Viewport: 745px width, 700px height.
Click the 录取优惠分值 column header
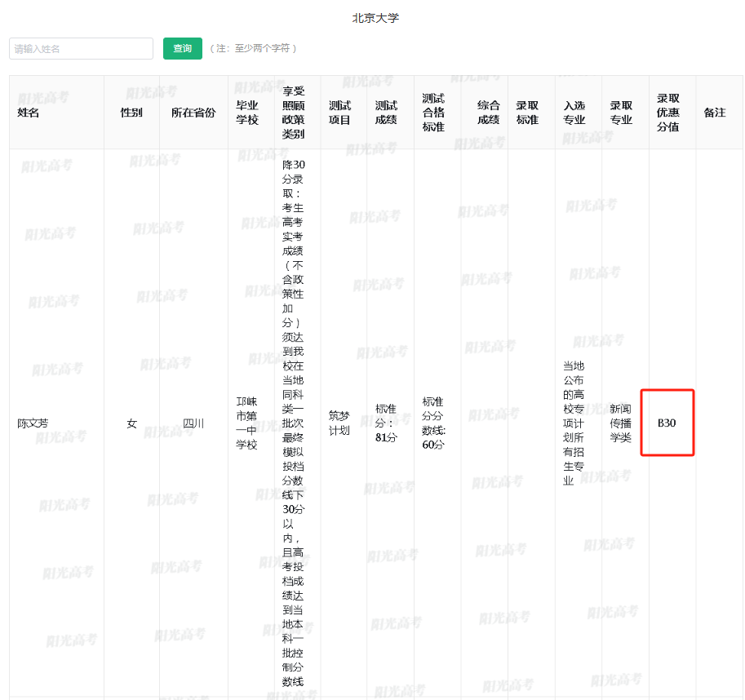(668, 113)
